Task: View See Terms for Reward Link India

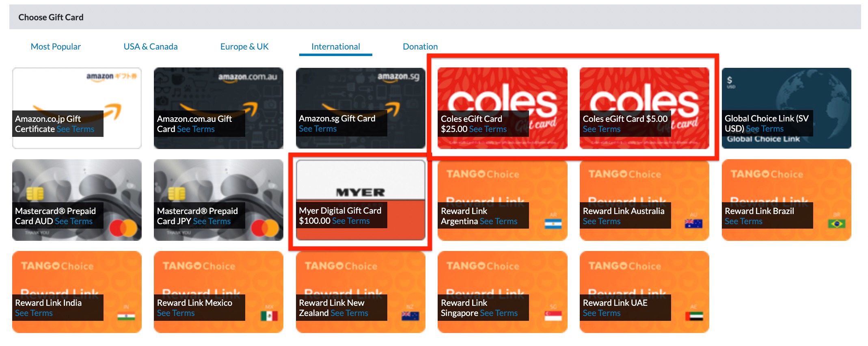Action: tap(34, 313)
